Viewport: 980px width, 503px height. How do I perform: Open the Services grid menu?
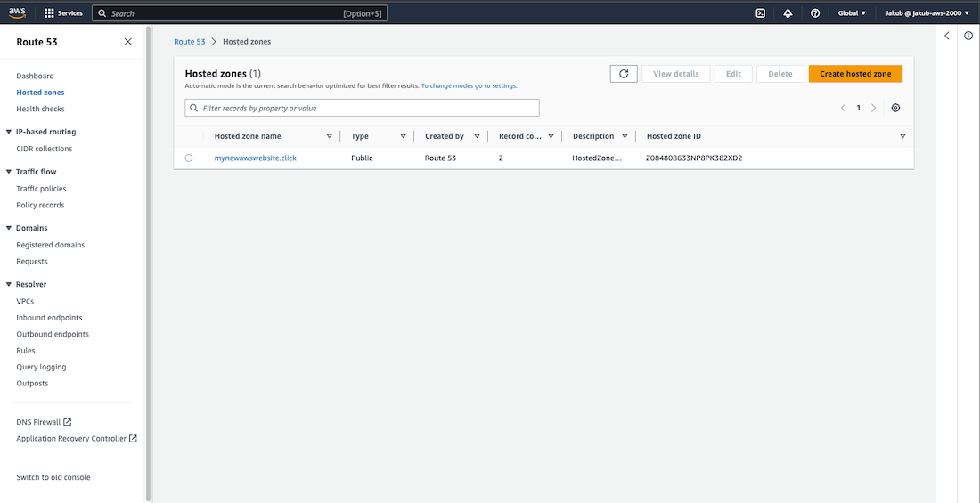pos(63,13)
